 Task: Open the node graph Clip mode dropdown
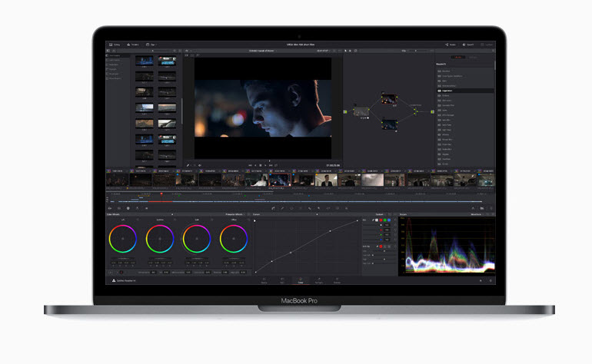click(404, 51)
